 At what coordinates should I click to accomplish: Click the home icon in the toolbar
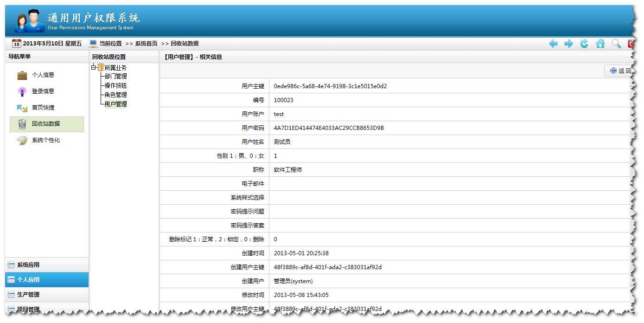(x=600, y=43)
